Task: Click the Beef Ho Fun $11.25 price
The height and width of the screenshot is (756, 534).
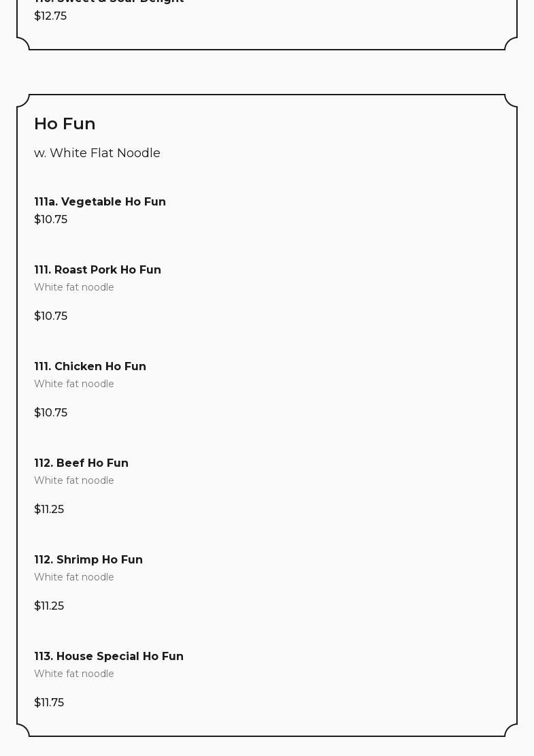Action: [x=49, y=510]
